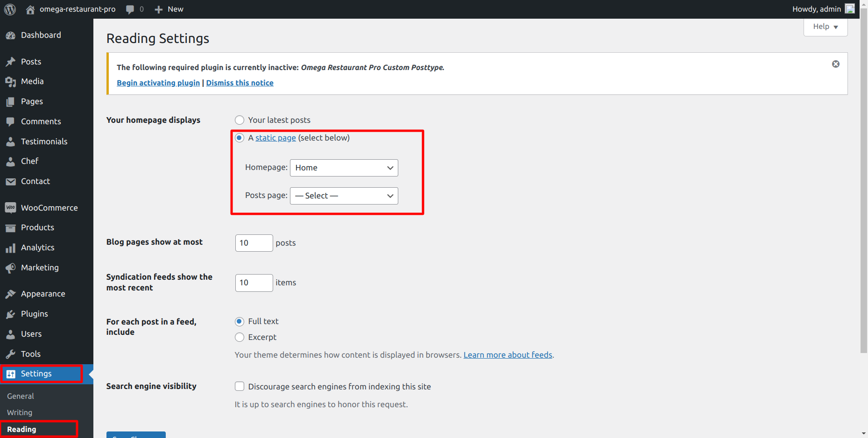The width and height of the screenshot is (868, 438).
Task: Click Begin activating plugin link
Action: (158, 83)
